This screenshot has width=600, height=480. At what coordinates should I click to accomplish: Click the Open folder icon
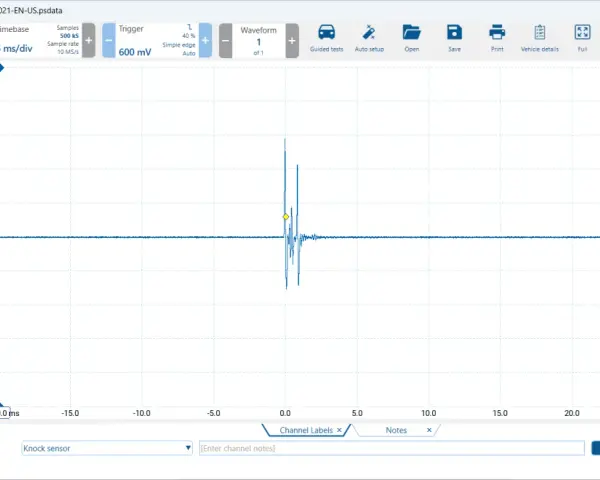point(412,38)
